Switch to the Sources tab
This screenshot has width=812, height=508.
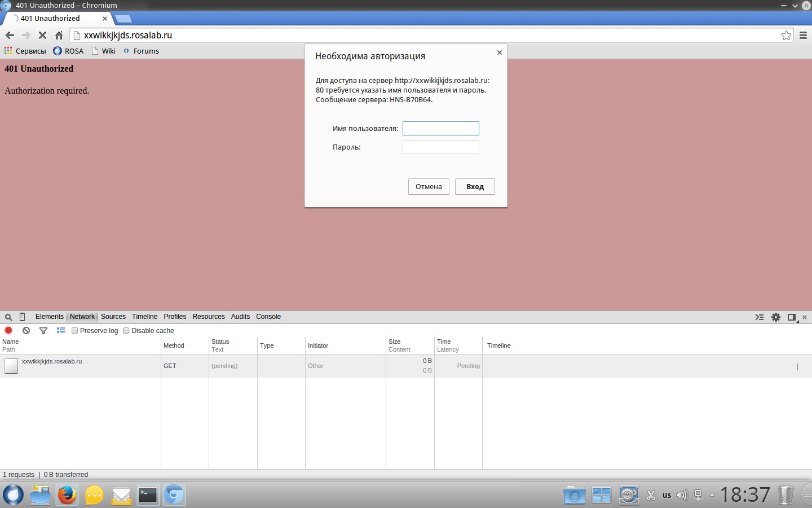(113, 317)
